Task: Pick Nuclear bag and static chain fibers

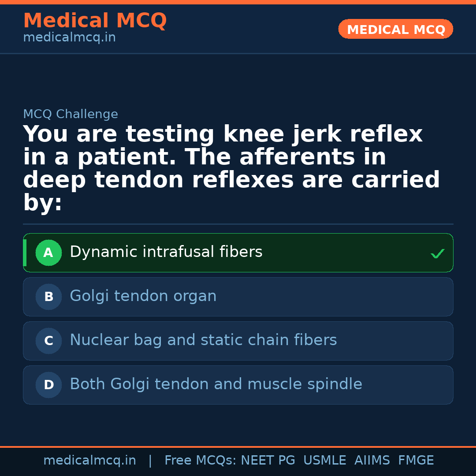Action: pos(203,340)
